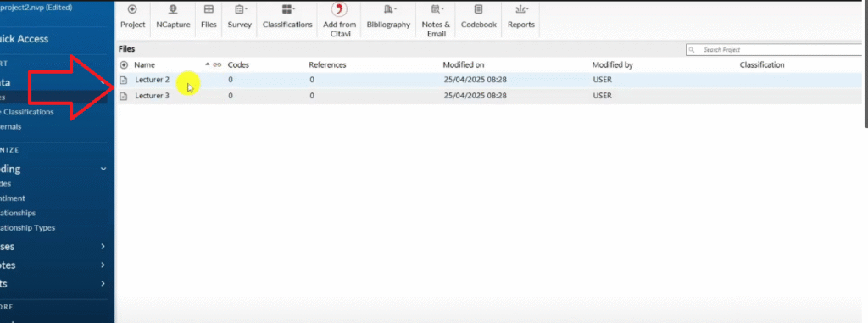Sort ascending arrow on Name column
The height and width of the screenshot is (323, 868).
point(208,64)
